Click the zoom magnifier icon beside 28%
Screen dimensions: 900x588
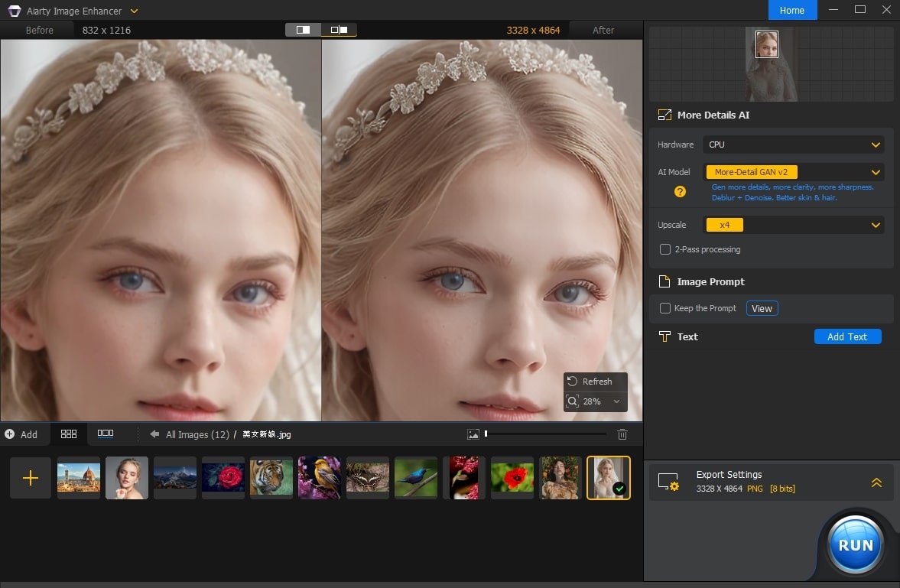[572, 401]
